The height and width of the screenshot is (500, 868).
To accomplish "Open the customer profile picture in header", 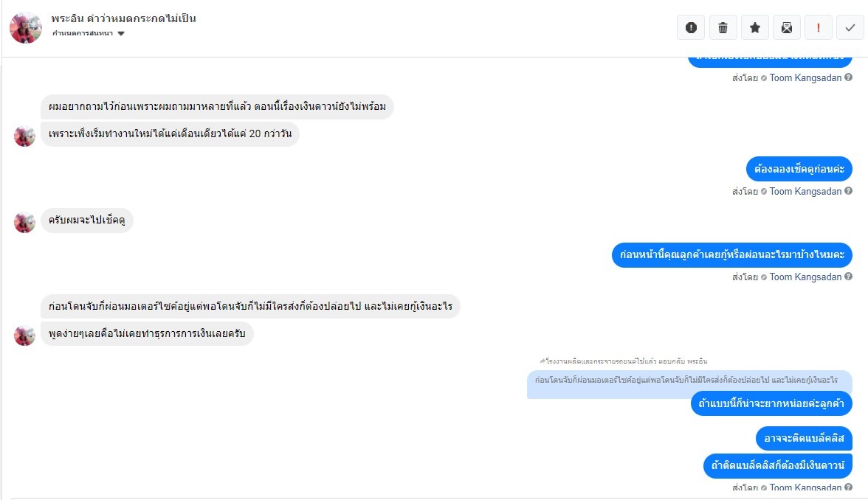I will coord(25,28).
